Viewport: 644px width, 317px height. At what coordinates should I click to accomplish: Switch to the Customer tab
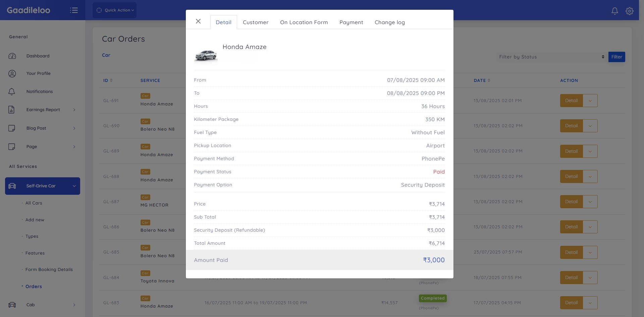point(256,22)
